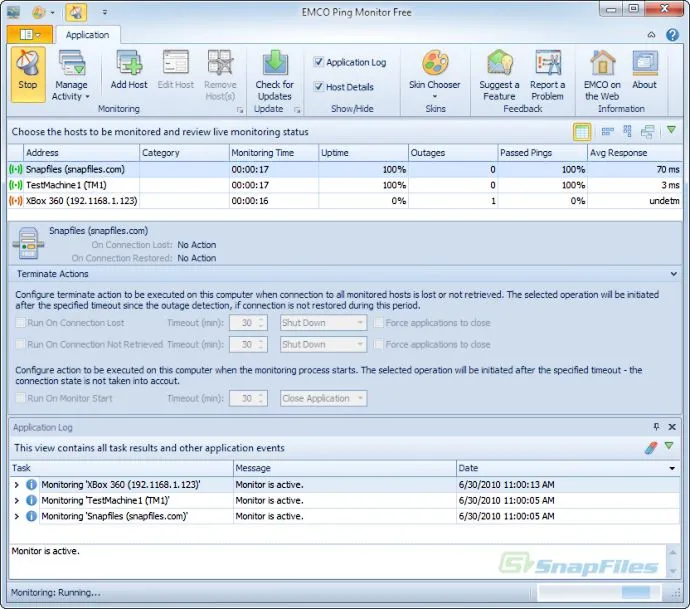Click the Connection Lost timeout field
690x609 pixels.
[248, 323]
